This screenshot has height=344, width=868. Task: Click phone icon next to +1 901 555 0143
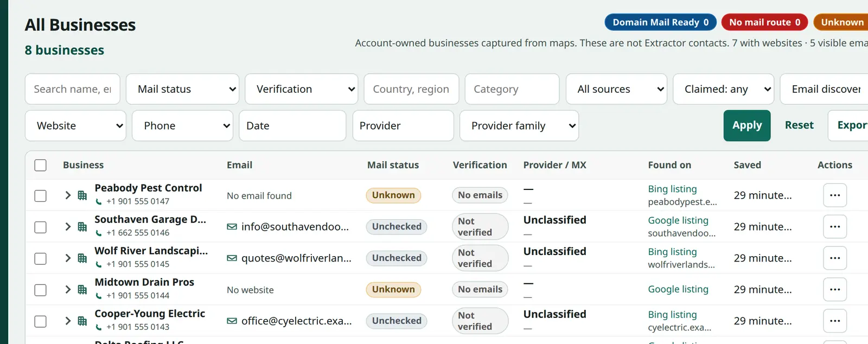coord(99,328)
